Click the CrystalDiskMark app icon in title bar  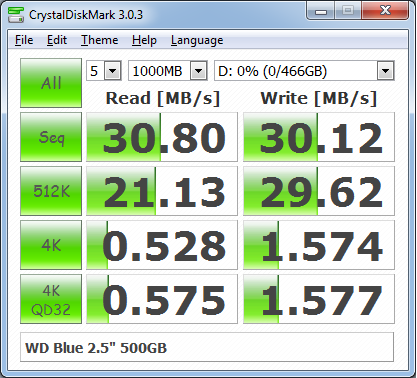click(16, 14)
